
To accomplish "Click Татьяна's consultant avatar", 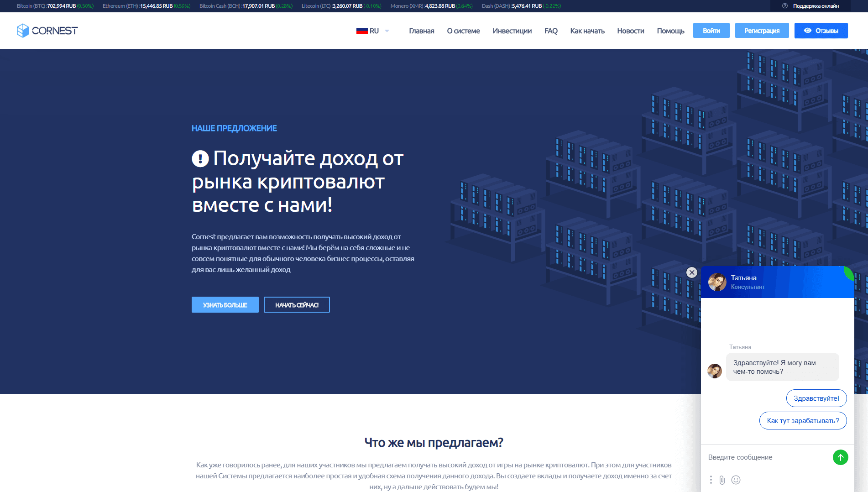I will tap(717, 282).
